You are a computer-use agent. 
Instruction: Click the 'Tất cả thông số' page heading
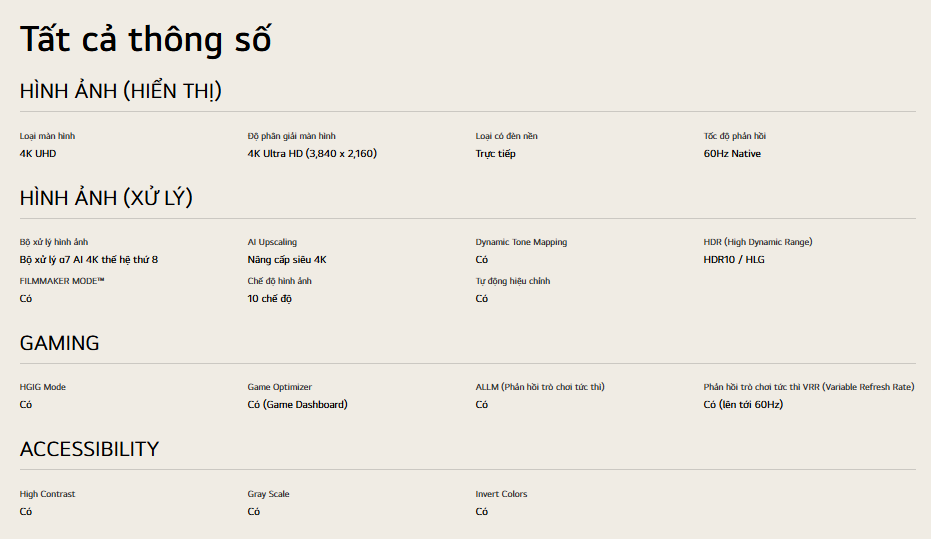click(x=146, y=39)
